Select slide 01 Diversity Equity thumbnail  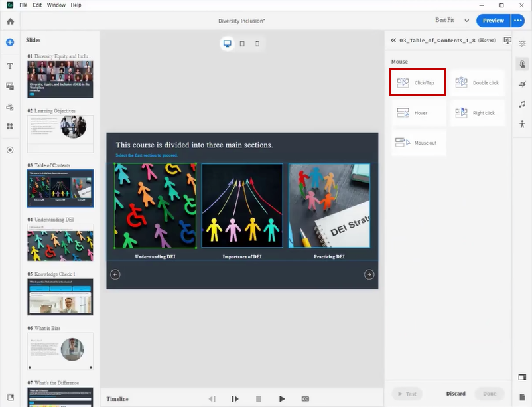tap(60, 79)
